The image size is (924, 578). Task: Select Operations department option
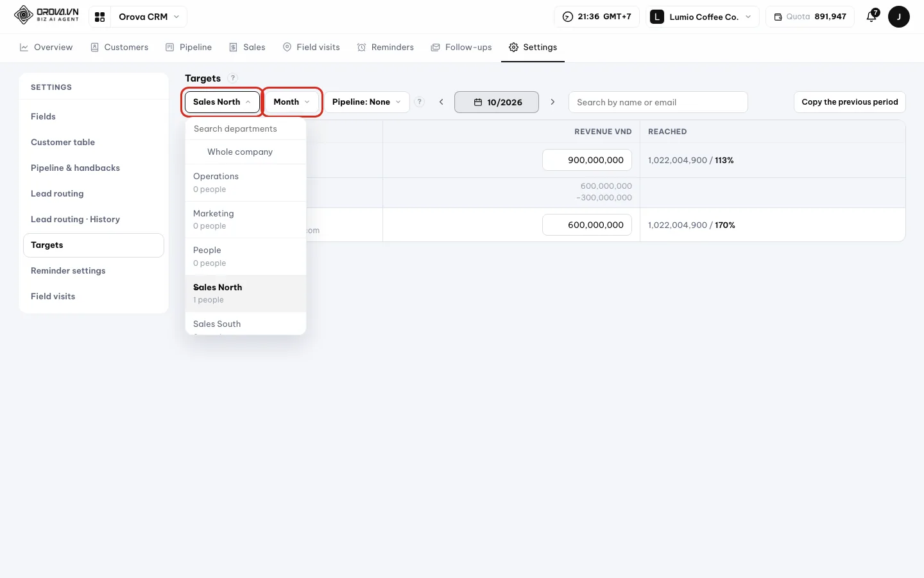pos(246,182)
